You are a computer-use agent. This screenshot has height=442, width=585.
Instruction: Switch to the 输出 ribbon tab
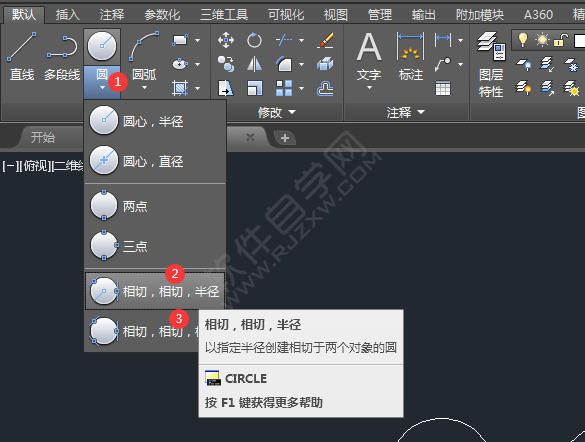point(423,15)
